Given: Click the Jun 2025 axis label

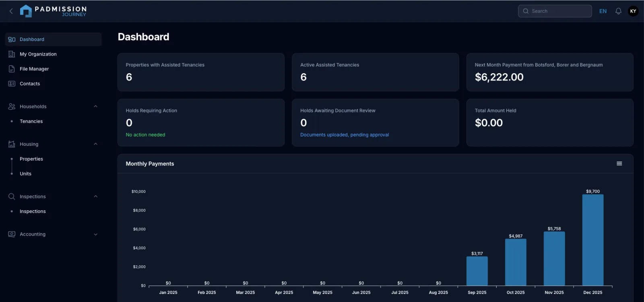Looking at the screenshot, I should click(x=361, y=293).
